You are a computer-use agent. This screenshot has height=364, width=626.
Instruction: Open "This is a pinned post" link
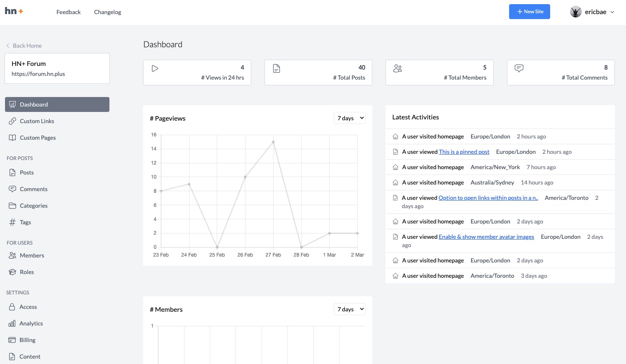pyautogui.click(x=464, y=152)
